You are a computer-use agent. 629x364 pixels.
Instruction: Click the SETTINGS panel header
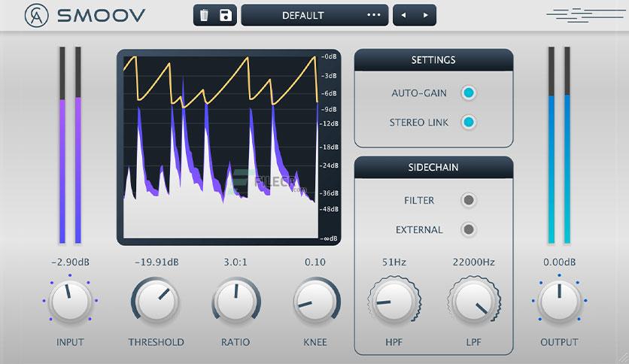pyautogui.click(x=433, y=60)
